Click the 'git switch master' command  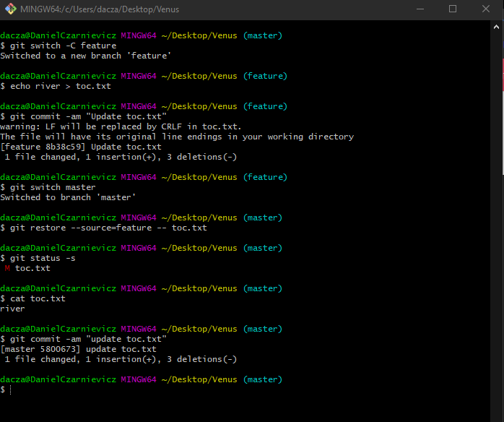click(52, 187)
